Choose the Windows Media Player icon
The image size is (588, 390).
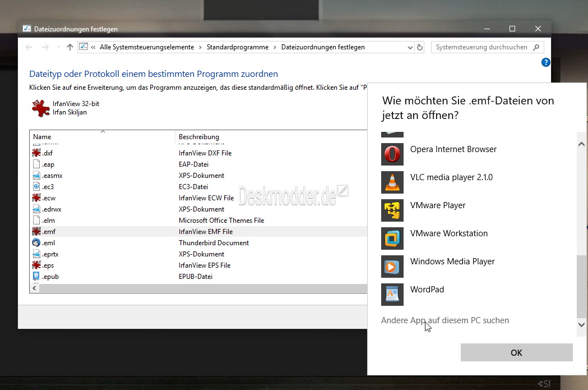[x=392, y=267]
